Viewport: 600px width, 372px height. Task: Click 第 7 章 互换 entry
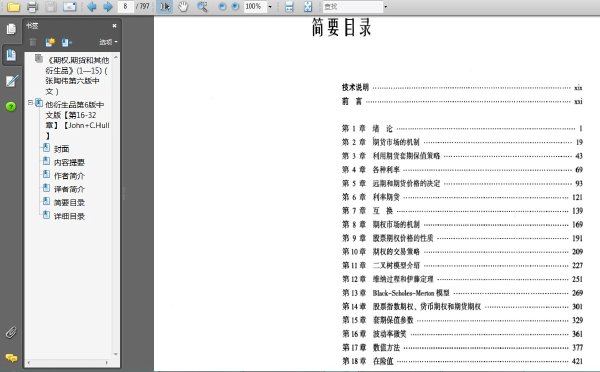tap(462, 211)
